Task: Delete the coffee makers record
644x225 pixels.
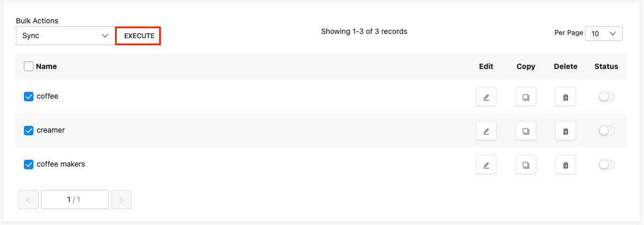Action: (565, 165)
